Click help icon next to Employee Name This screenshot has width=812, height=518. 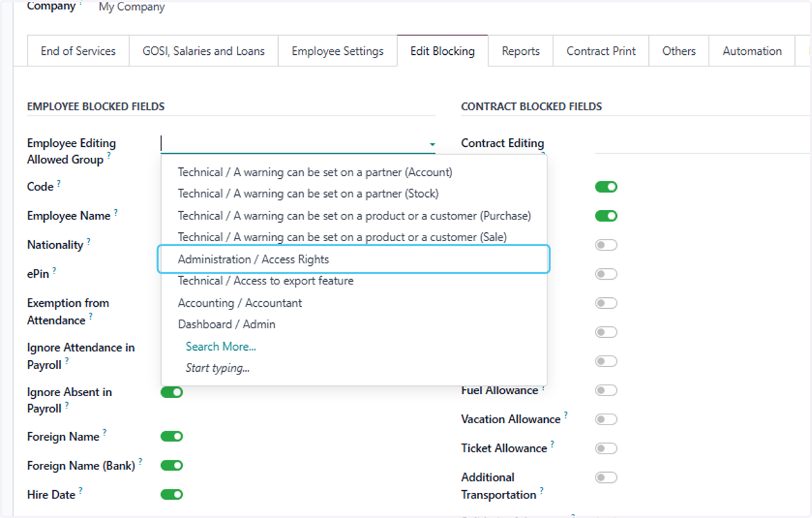pos(116,212)
